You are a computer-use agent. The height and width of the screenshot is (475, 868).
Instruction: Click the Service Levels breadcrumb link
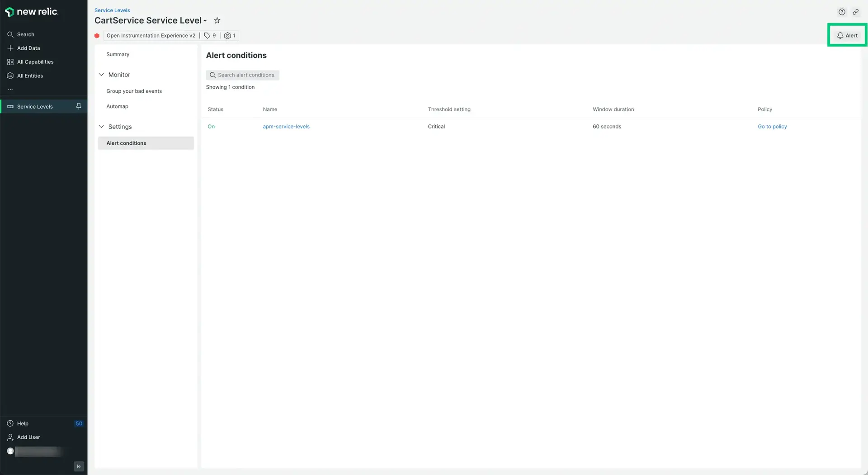click(112, 10)
